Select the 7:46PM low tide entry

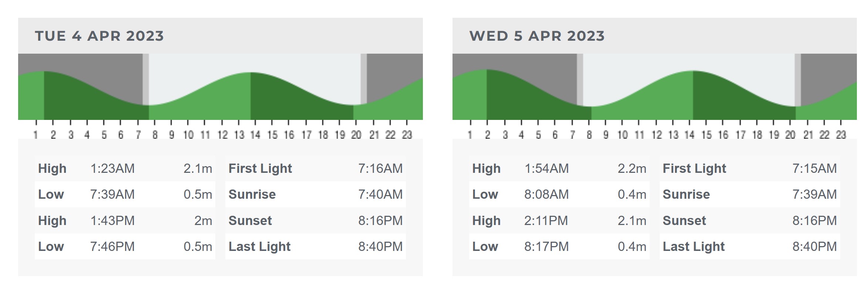(x=125, y=246)
